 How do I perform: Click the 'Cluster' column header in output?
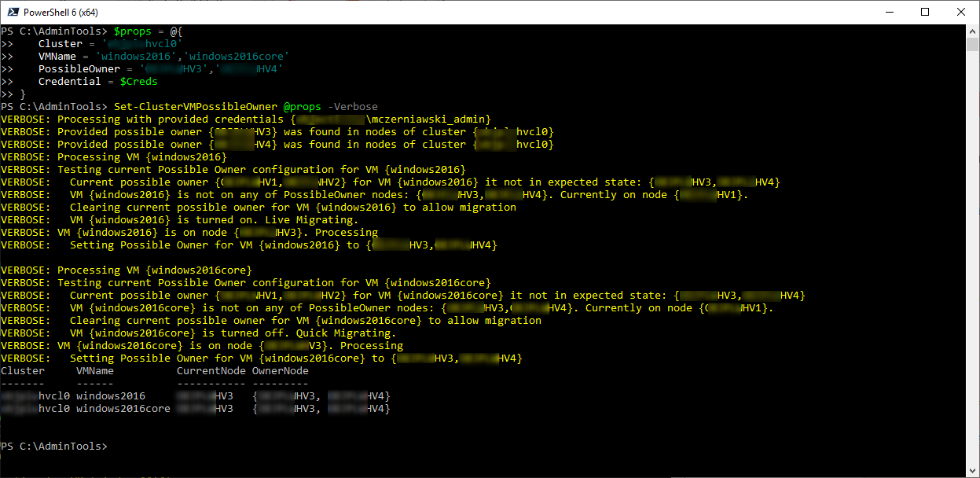coord(22,371)
